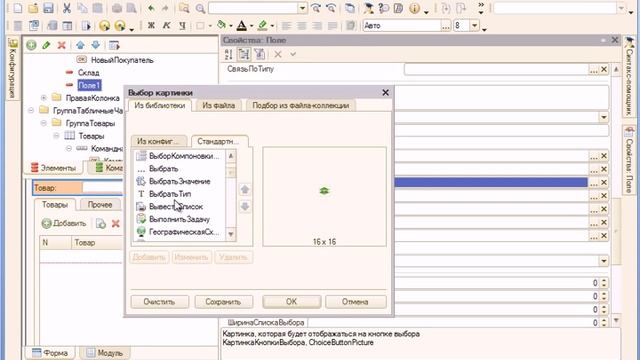The width and height of the screenshot is (640, 360).
Task: Select the Стандартн... pictures tab
Action: coord(219,141)
